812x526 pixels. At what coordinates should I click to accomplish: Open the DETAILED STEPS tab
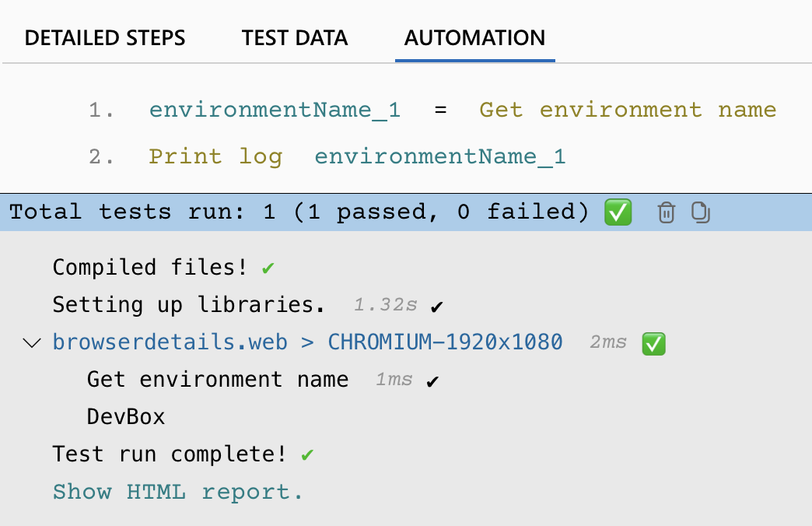[x=105, y=38]
